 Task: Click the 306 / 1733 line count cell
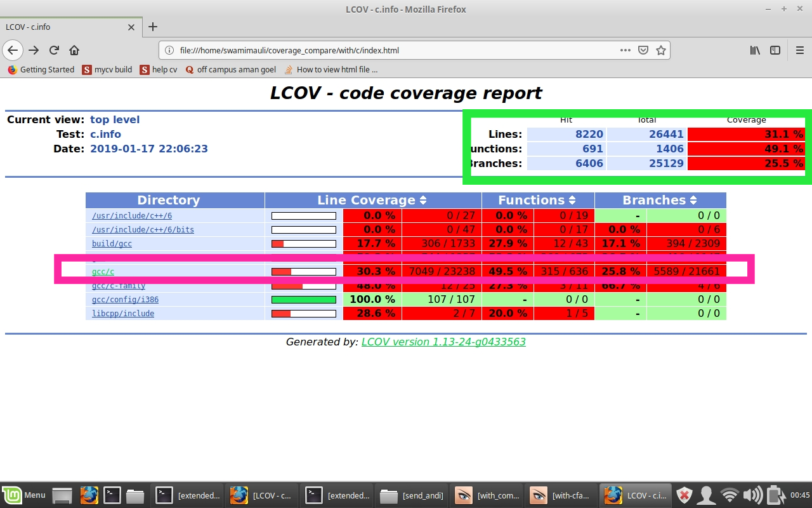(x=442, y=244)
